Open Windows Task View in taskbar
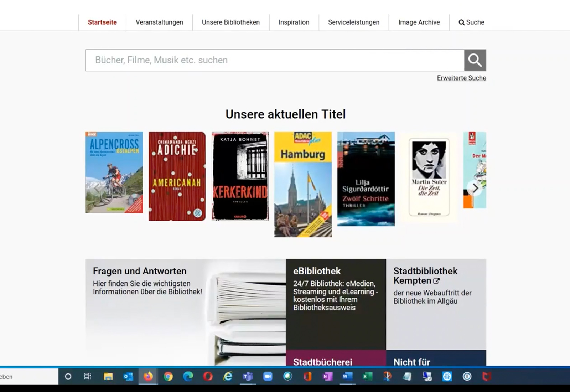 tap(87, 376)
